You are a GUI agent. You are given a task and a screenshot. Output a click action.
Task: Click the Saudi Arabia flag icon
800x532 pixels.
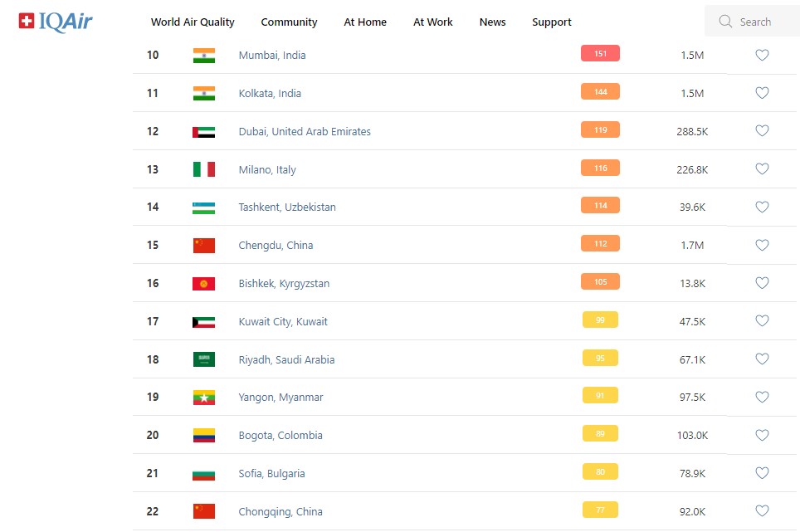203,359
